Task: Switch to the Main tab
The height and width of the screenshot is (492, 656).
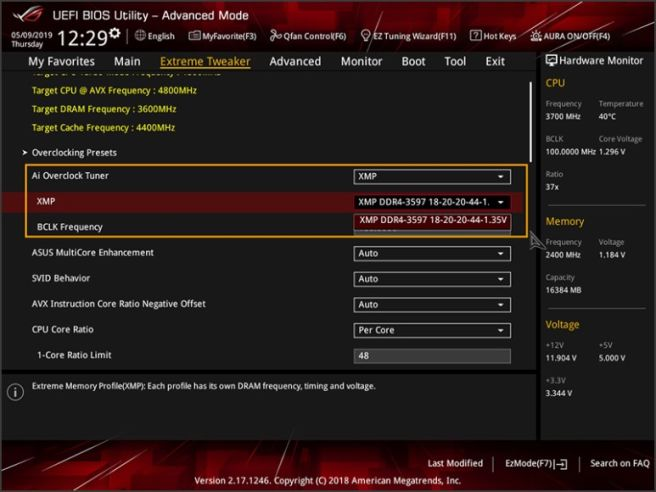Action: (127, 62)
